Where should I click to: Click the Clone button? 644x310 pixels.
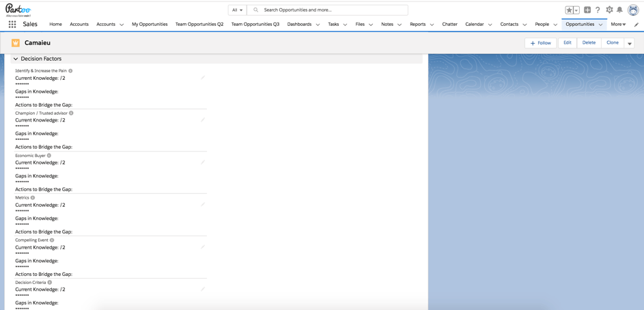pos(613,43)
